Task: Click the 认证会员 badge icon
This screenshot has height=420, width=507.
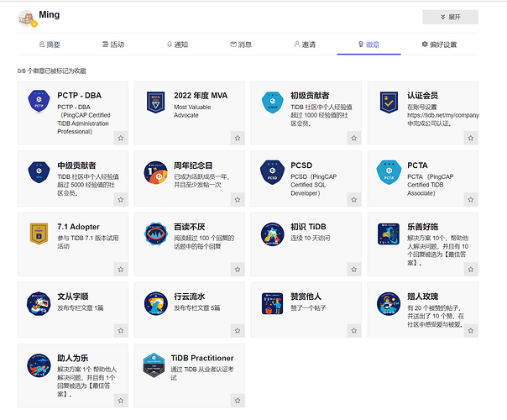Action: click(389, 102)
